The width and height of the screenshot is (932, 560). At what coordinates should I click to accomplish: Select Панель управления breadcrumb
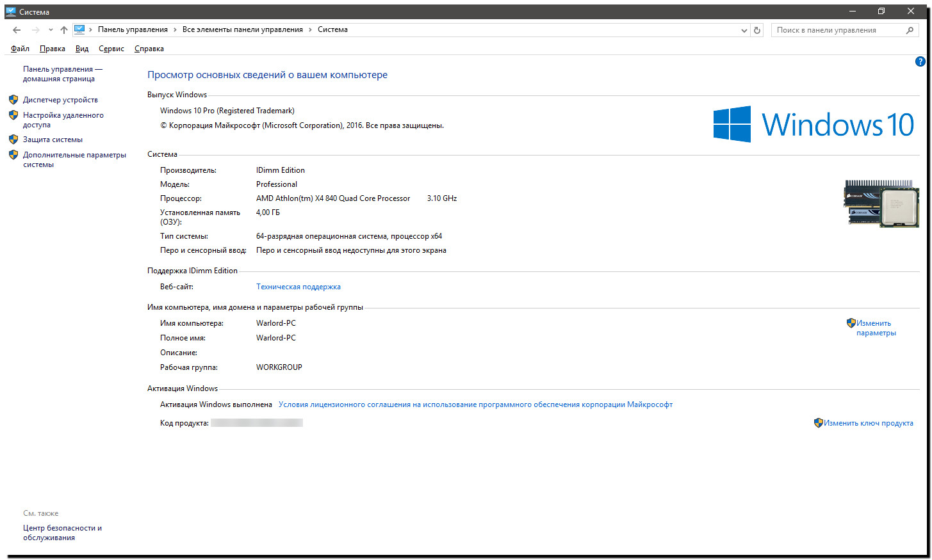(133, 29)
